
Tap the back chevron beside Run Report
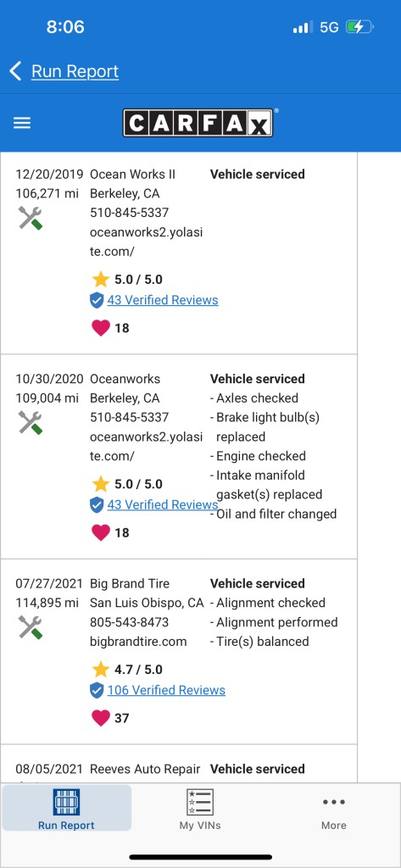coord(15,71)
